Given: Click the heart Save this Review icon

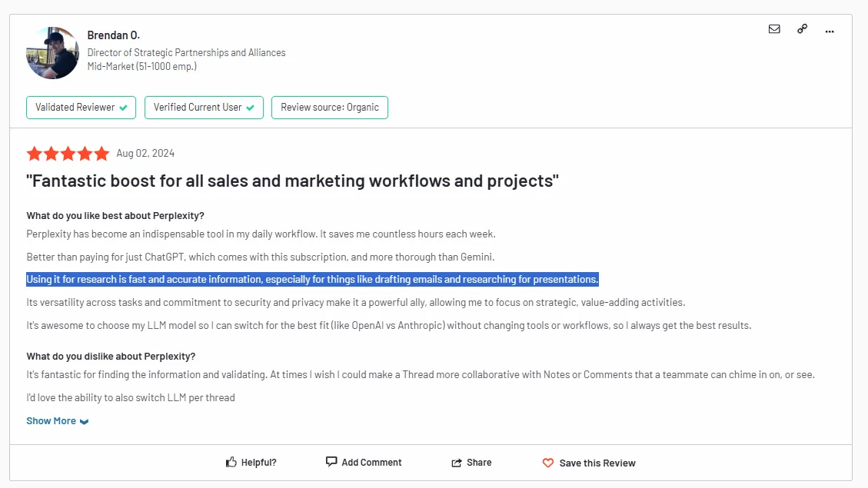Looking at the screenshot, I should tap(548, 463).
